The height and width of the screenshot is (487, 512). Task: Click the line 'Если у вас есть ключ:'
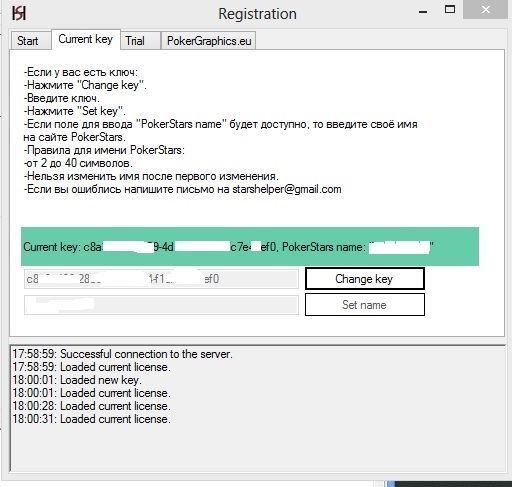81,72
